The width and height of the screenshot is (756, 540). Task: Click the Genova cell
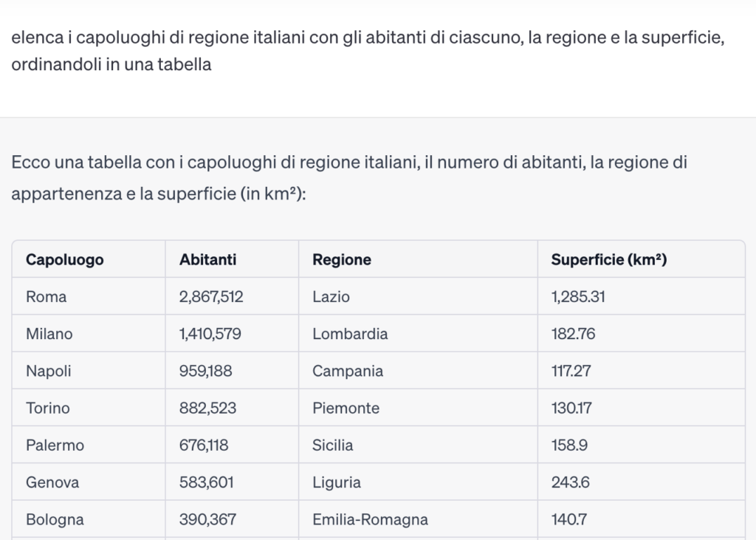(52, 482)
